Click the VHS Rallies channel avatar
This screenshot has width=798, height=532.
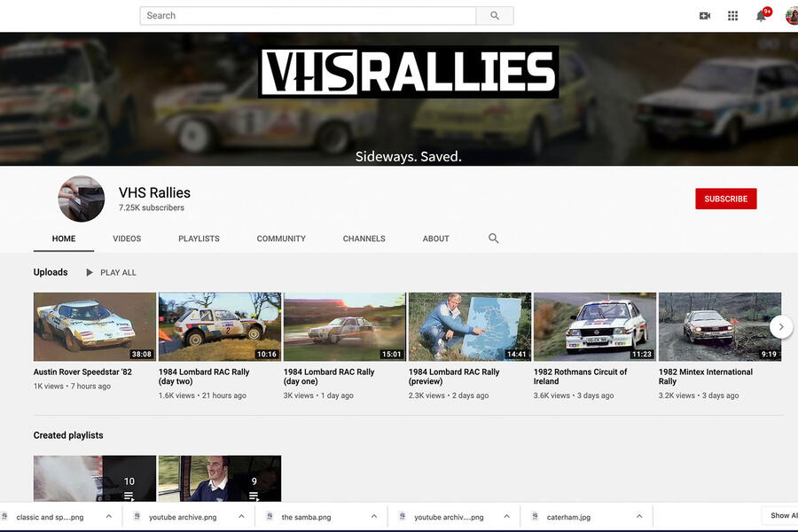[x=82, y=199]
